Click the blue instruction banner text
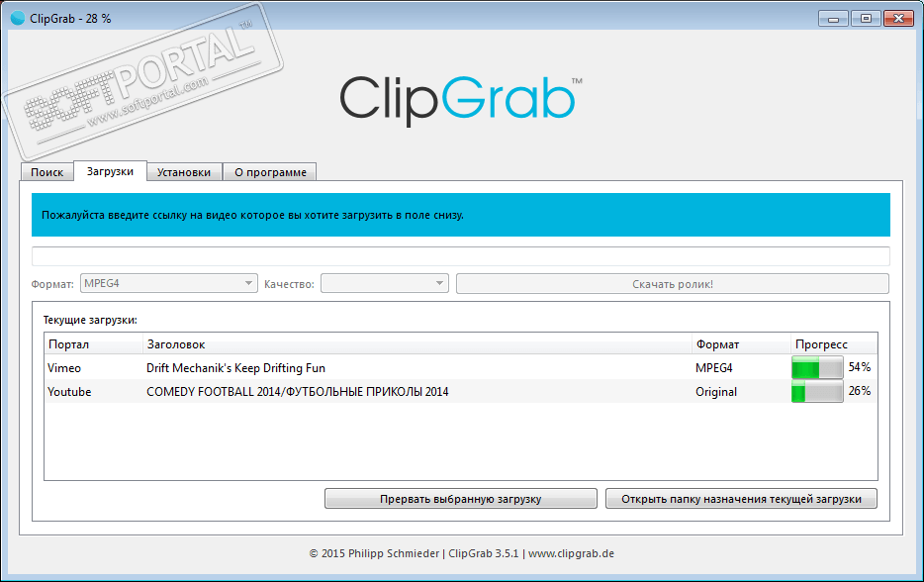Screen dimensions: 924x582 coord(252,215)
